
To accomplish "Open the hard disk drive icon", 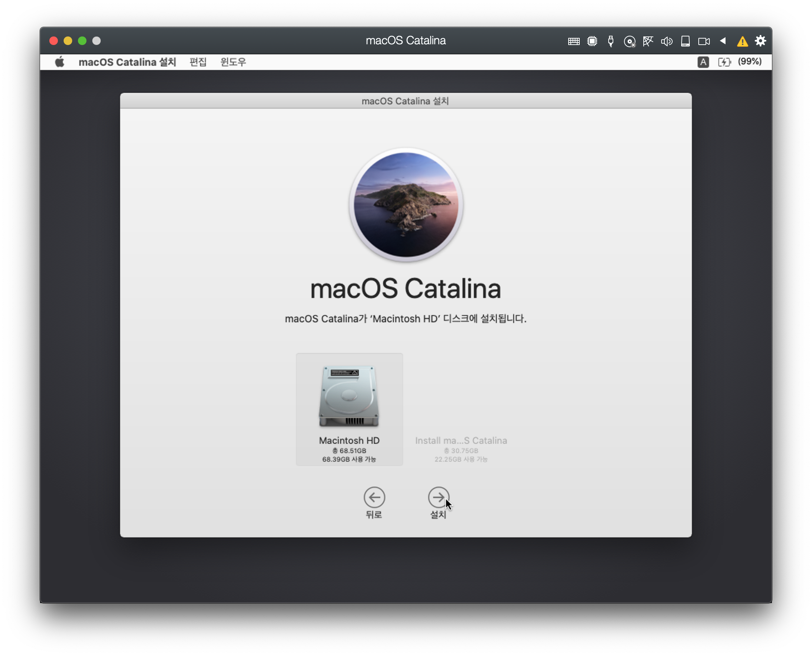I will tap(685, 41).
